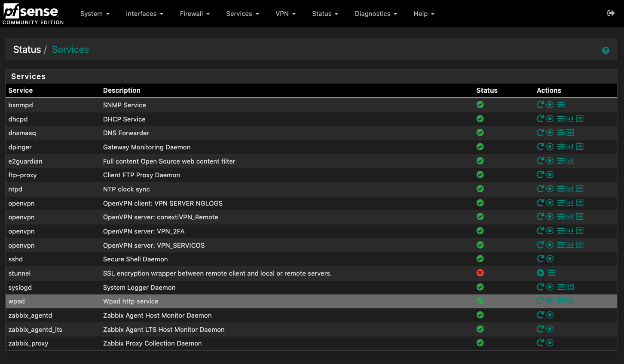This screenshot has width=624, height=364.
Task: Open the Firewall dropdown menu
Action: 195,14
